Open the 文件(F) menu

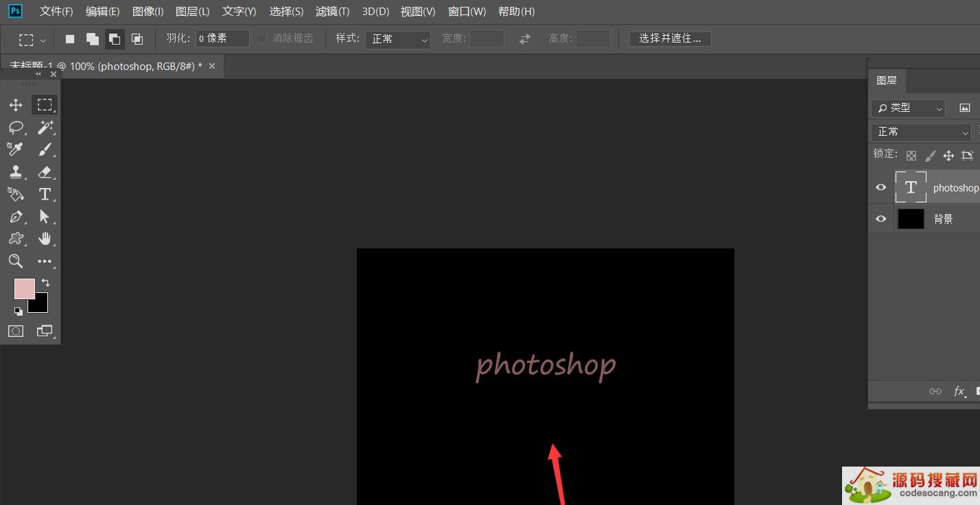pyautogui.click(x=56, y=12)
